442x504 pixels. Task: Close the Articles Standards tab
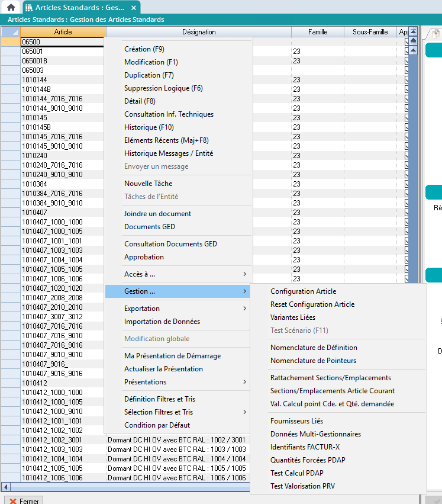[134, 8]
